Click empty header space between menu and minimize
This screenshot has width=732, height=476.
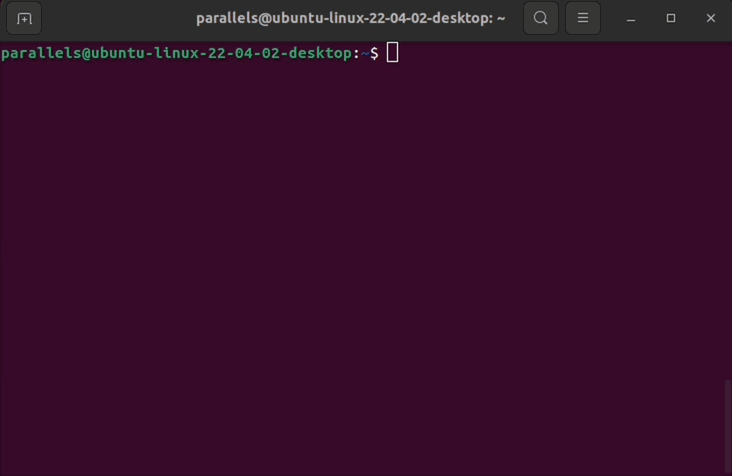[x=607, y=18]
